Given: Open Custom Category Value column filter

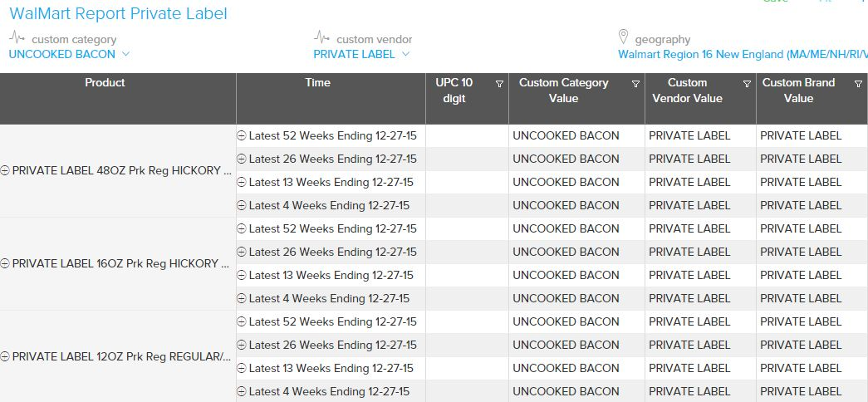Looking at the screenshot, I should pos(635,84).
